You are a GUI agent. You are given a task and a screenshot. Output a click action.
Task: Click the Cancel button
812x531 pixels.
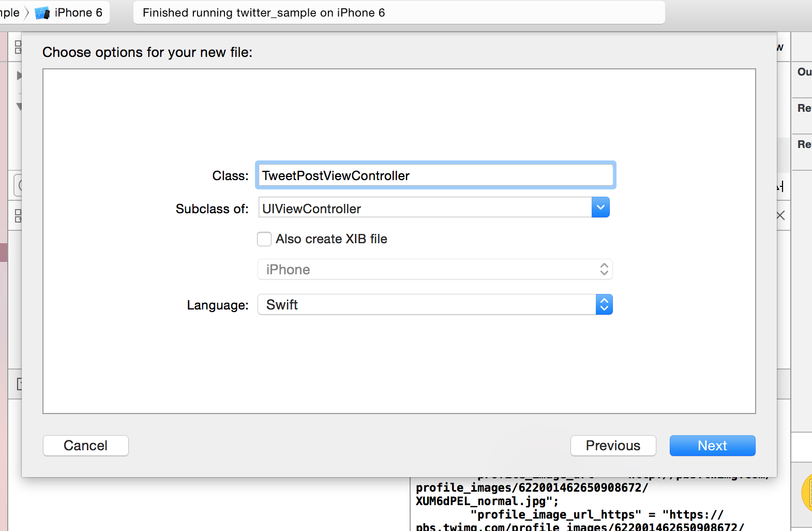pyautogui.click(x=86, y=446)
